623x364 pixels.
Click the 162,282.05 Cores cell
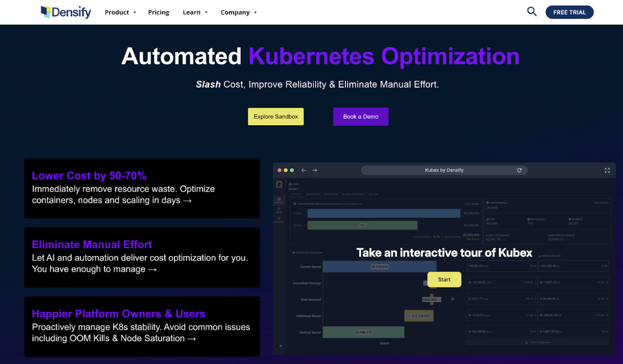tap(502, 266)
